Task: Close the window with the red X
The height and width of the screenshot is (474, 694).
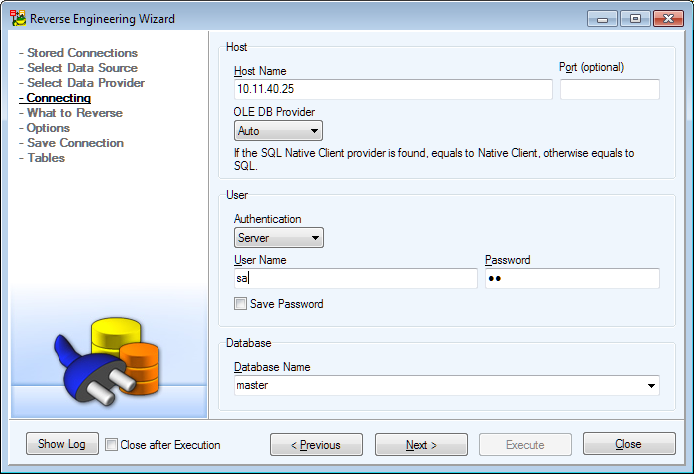Action: [x=668, y=19]
